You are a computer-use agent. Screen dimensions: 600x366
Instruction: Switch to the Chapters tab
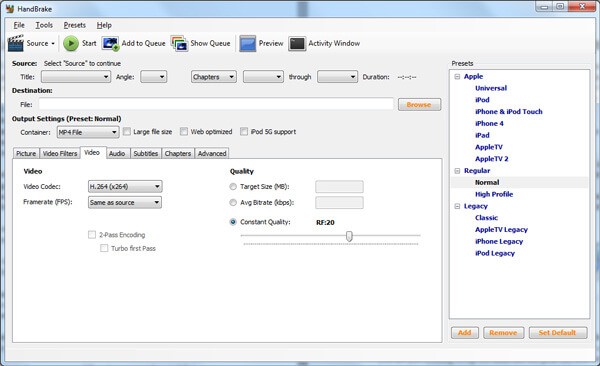(178, 154)
